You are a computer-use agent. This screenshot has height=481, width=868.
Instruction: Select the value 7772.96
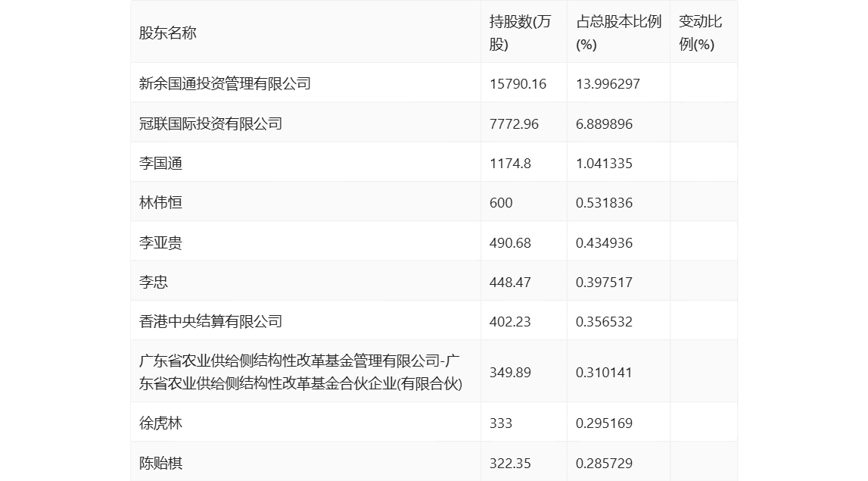[514, 123]
